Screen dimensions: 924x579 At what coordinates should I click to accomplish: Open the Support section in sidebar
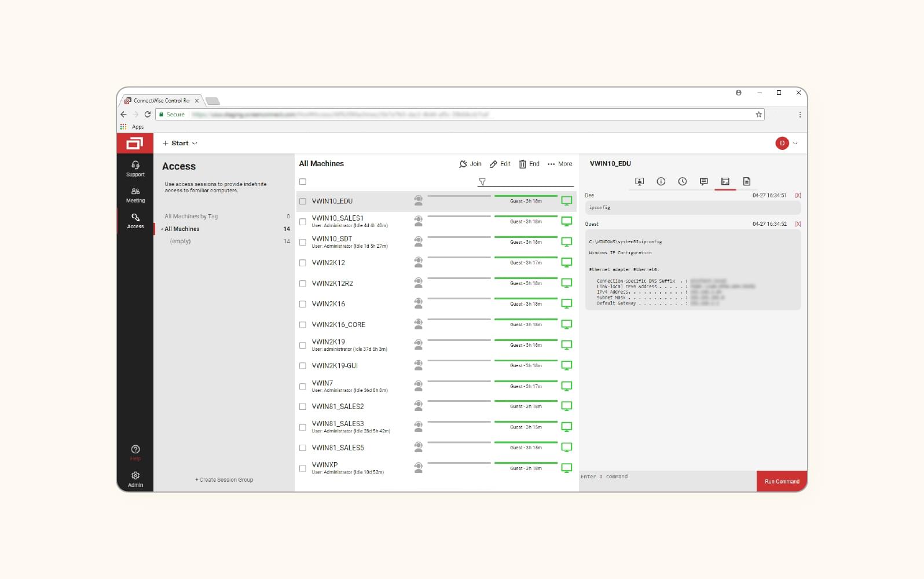(x=135, y=168)
